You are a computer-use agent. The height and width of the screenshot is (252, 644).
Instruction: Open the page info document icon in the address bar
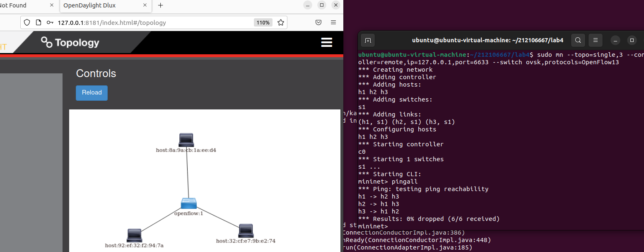[38, 22]
